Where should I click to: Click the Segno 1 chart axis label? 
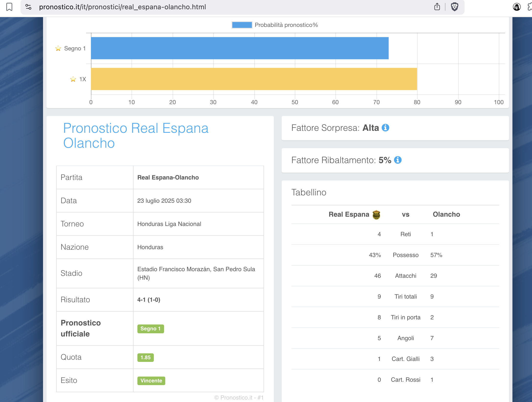pyautogui.click(x=75, y=48)
